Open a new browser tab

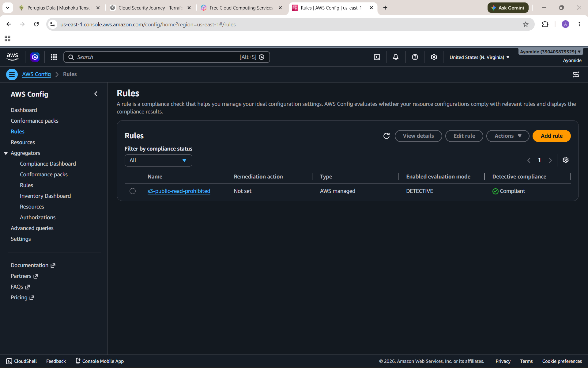click(385, 8)
